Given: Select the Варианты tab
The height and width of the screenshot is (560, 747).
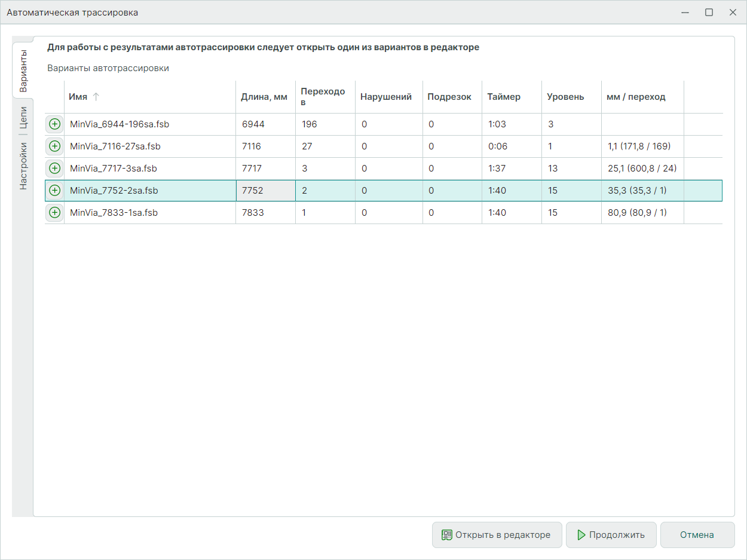Looking at the screenshot, I should point(23,71).
